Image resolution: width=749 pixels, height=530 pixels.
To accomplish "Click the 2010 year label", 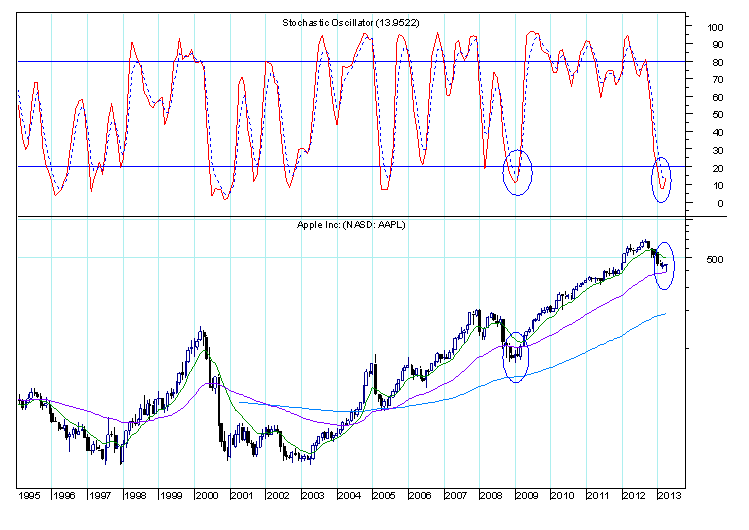I will tap(563, 495).
